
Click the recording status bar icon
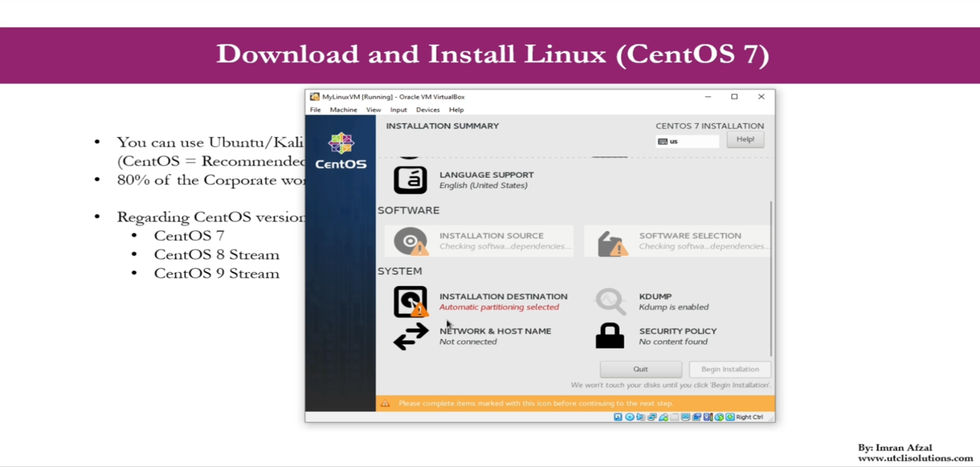[697, 417]
